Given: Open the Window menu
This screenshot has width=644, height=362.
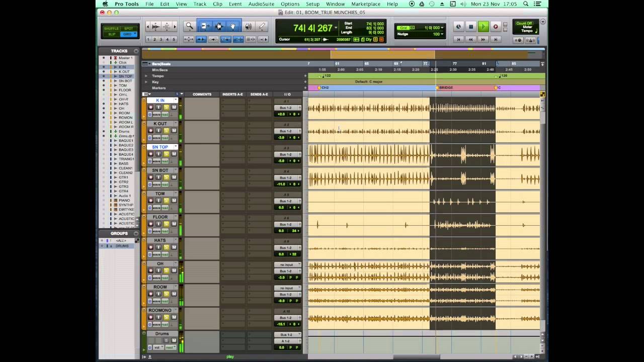Looking at the screenshot, I should coord(336,4).
